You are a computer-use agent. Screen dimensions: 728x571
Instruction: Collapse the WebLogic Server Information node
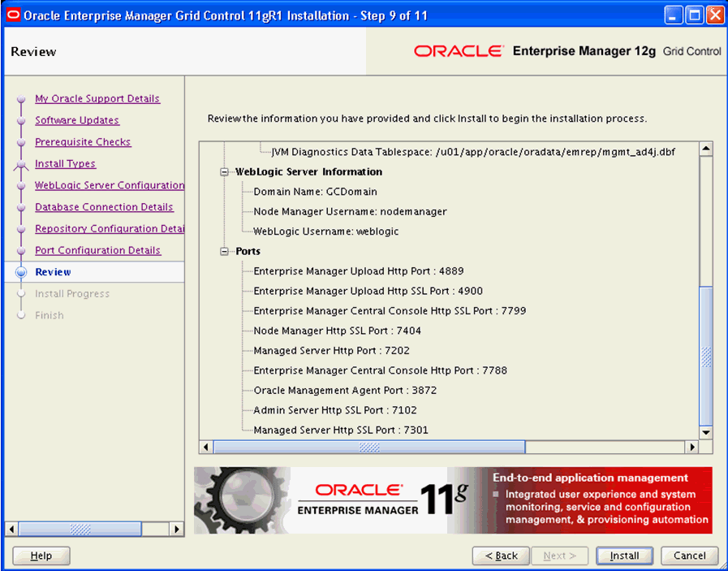[x=225, y=172]
